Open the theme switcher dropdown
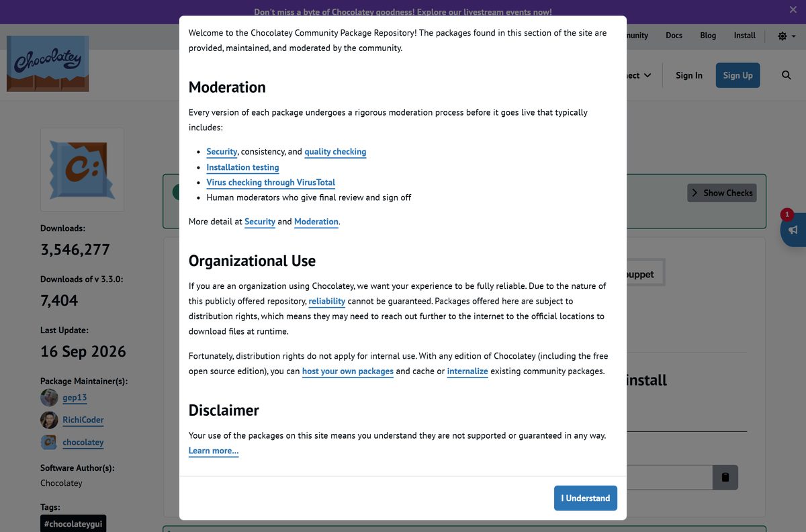The image size is (806, 532). point(787,36)
